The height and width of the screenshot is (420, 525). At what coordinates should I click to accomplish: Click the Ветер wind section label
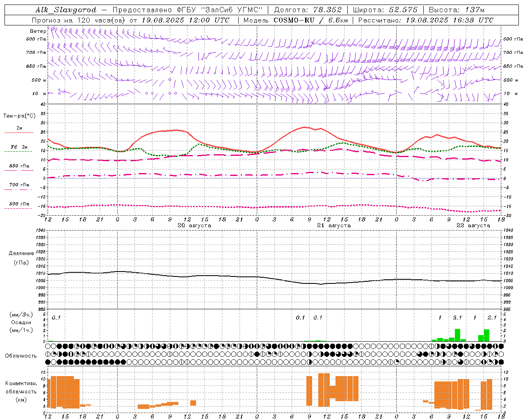(38, 31)
